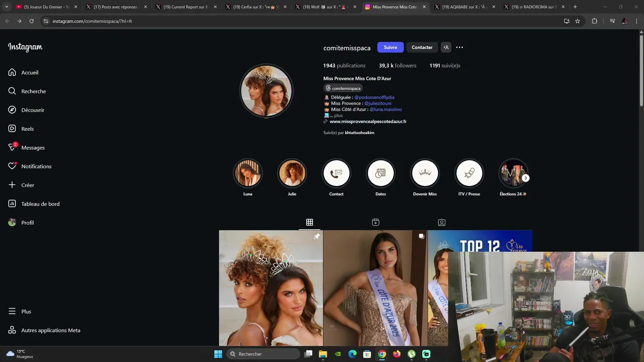Open @podossenofflydia profile link
Screen dimensions: 644x362
coord(374,98)
